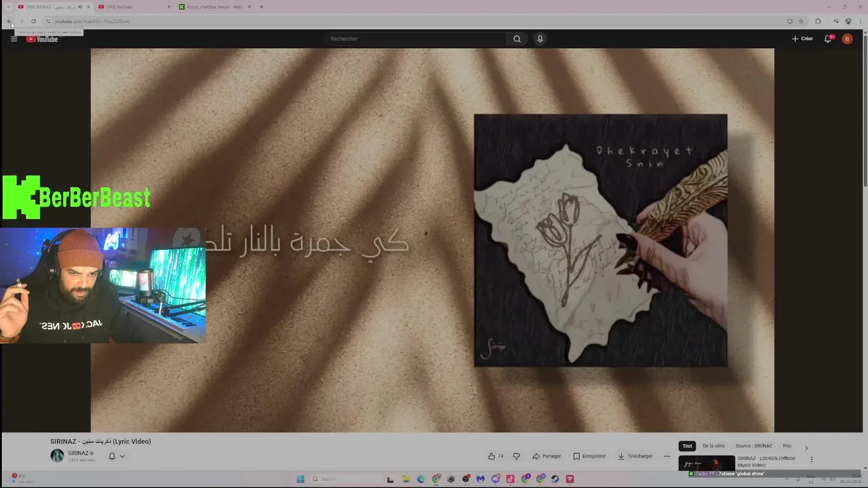This screenshot has width=868, height=488.
Task: Open the account avatar menu
Action: click(x=847, y=39)
